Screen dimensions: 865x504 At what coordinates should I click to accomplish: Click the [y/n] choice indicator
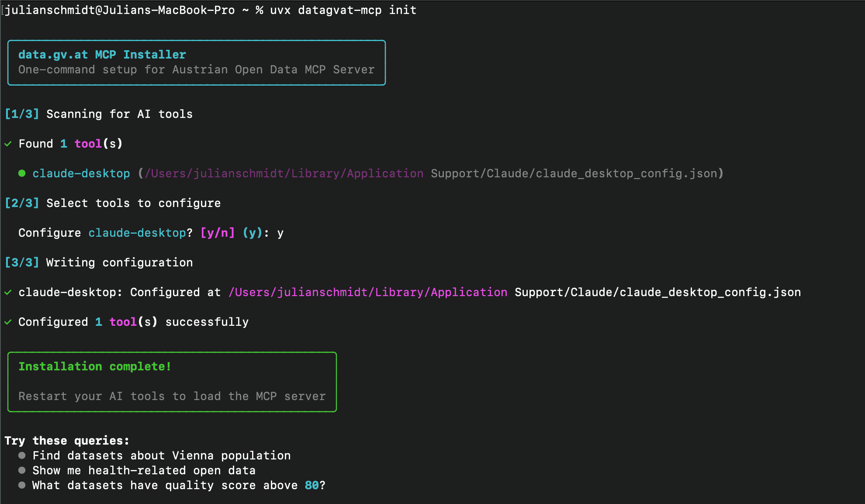pos(217,233)
